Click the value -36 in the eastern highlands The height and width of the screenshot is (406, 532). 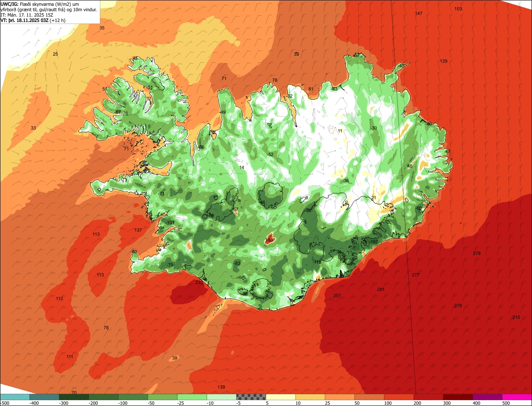coord(346,181)
